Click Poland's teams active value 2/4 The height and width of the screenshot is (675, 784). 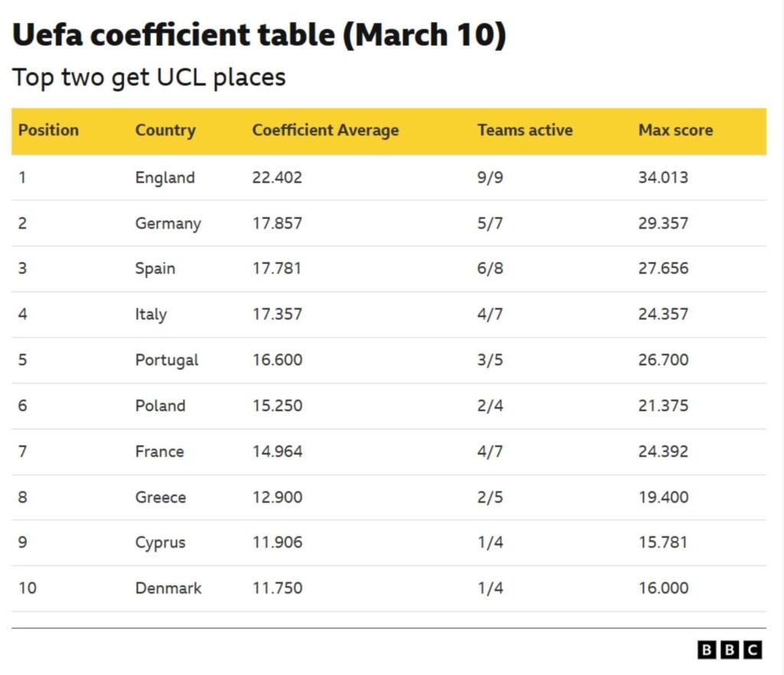click(490, 405)
